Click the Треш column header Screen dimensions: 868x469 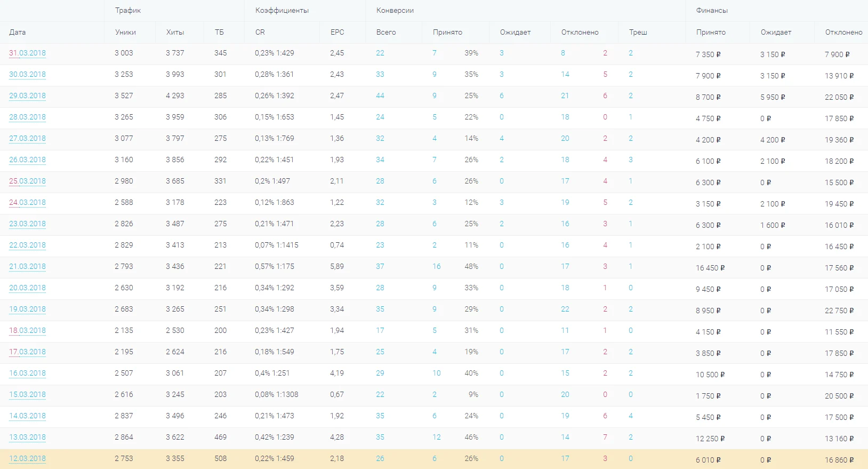638,33
